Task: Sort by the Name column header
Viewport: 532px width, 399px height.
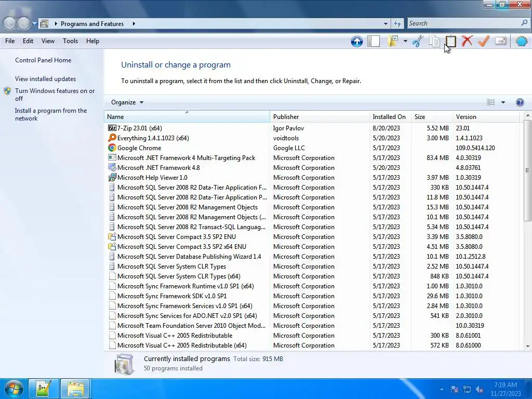Action: click(x=187, y=117)
